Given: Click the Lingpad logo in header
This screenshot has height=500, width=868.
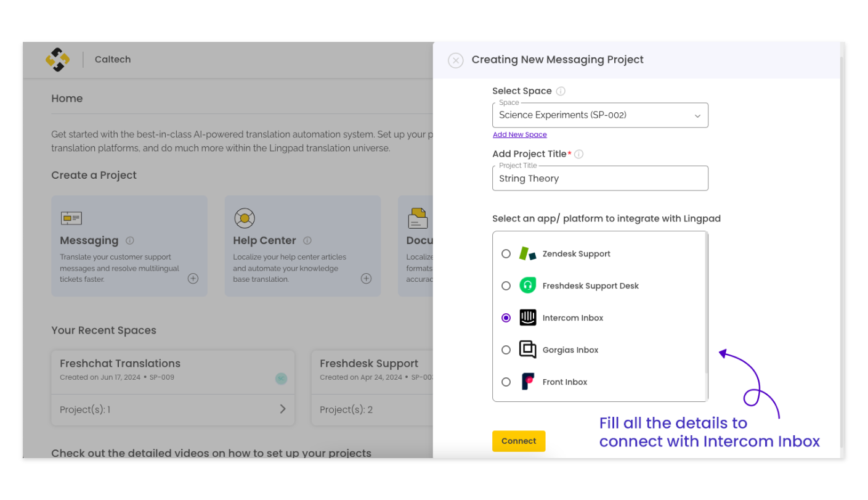Looking at the screenshot, I should click(x=58, y=60).
